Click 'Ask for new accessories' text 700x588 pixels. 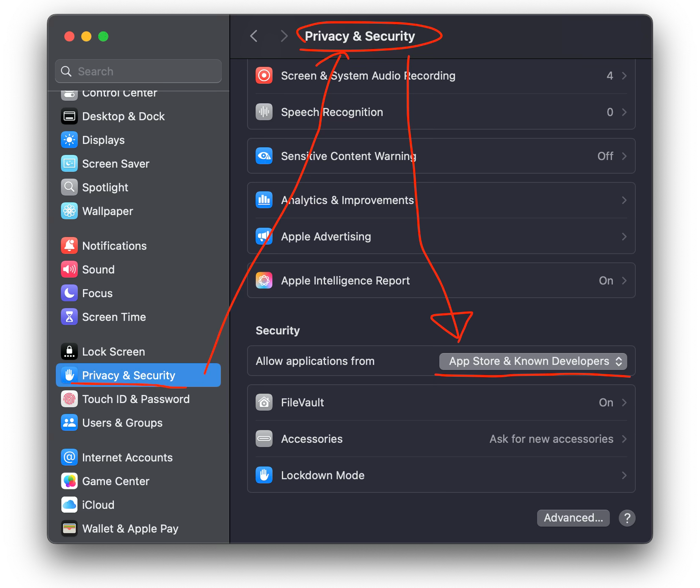tap(551, 439)
